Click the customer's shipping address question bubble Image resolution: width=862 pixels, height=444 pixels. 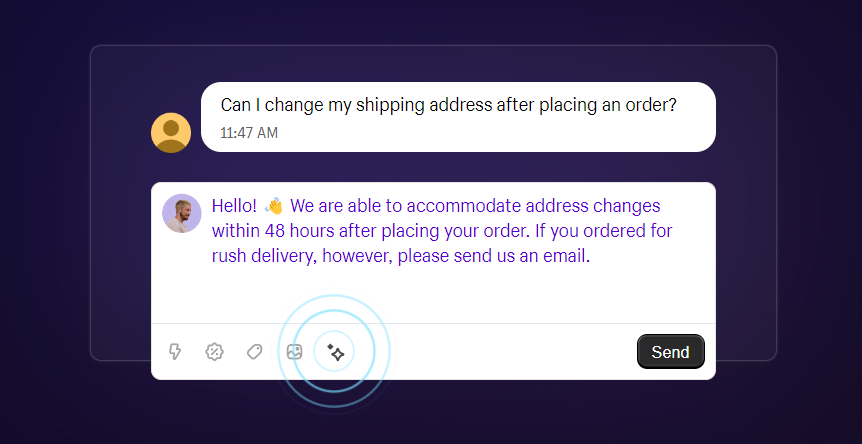tap(458, 116)
